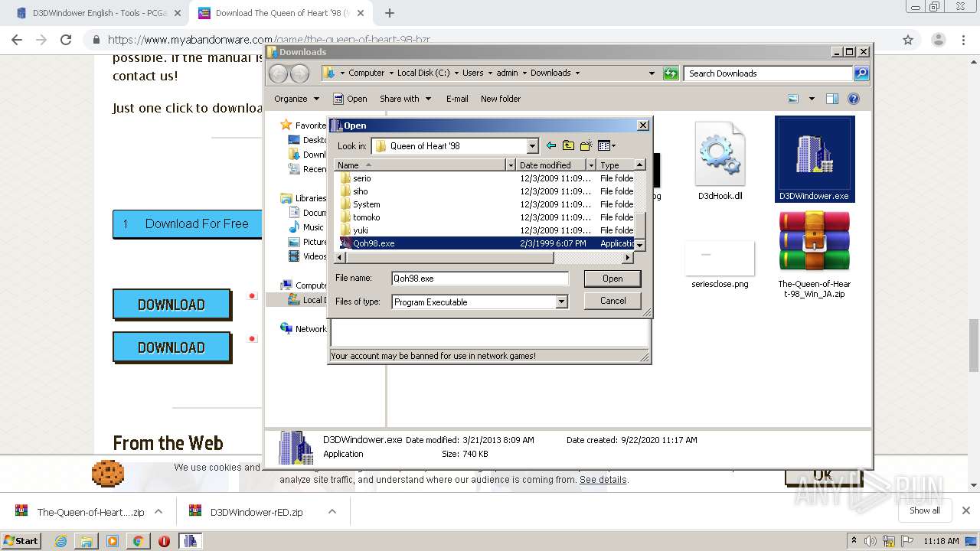Open the Name column filter arrow

pyautogui.click(x=511, y=165)
